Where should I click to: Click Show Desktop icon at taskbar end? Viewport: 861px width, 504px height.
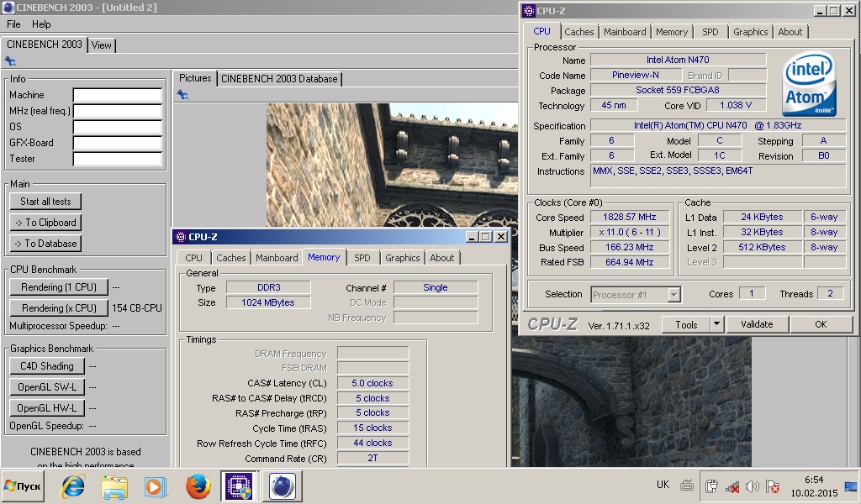(x=851, y=486)
